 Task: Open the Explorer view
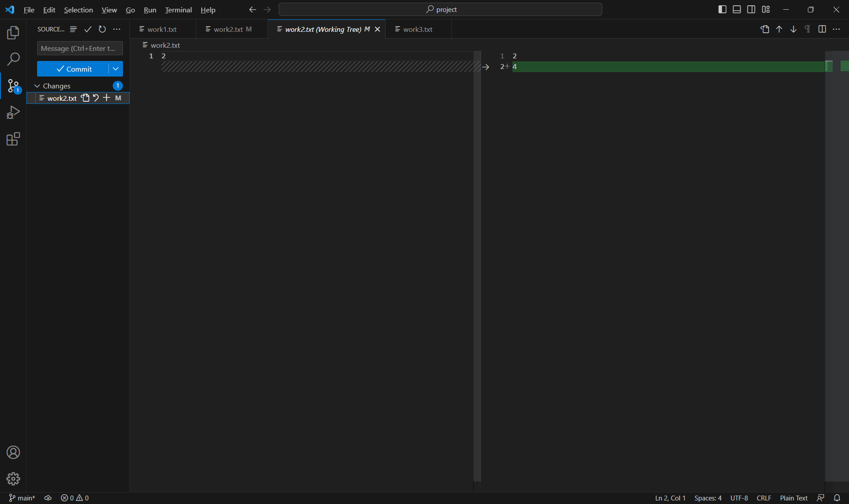click(x=13, y=32)
